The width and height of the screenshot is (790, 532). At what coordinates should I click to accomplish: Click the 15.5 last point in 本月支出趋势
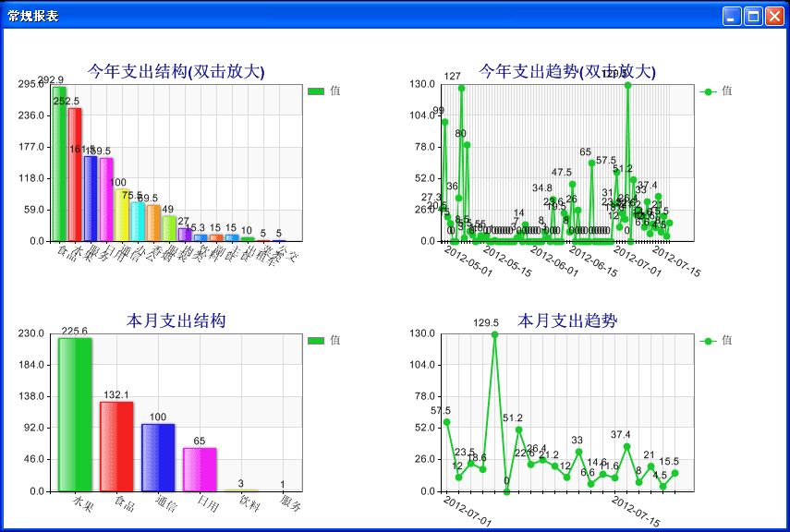coord(675,473)
